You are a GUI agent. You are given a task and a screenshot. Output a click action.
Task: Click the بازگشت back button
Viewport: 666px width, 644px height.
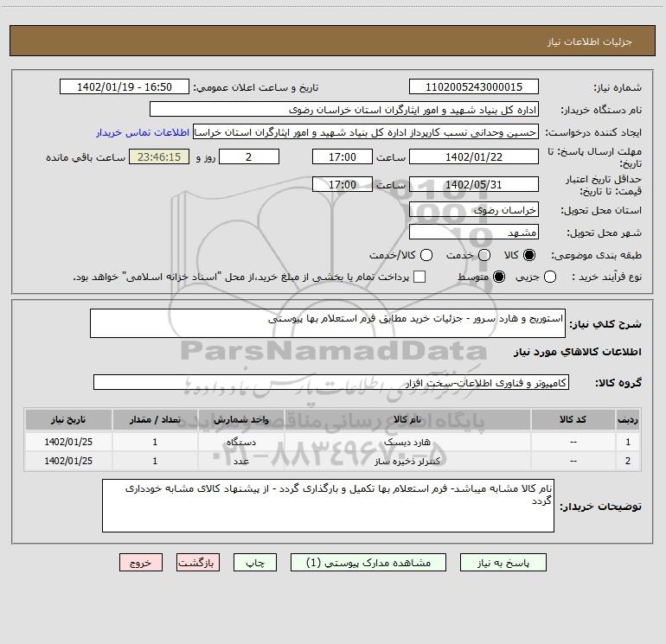click(198, 563)
